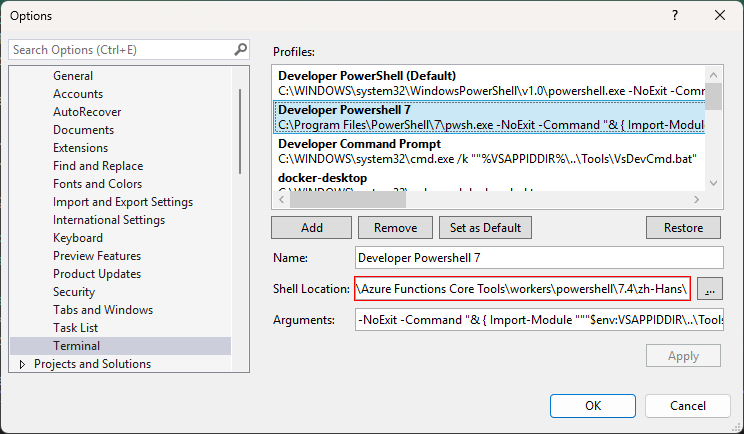The height and width of the screenshot is (434, 744).
Task: Open Fonts and Colors settings
Action: click(98, 184)
